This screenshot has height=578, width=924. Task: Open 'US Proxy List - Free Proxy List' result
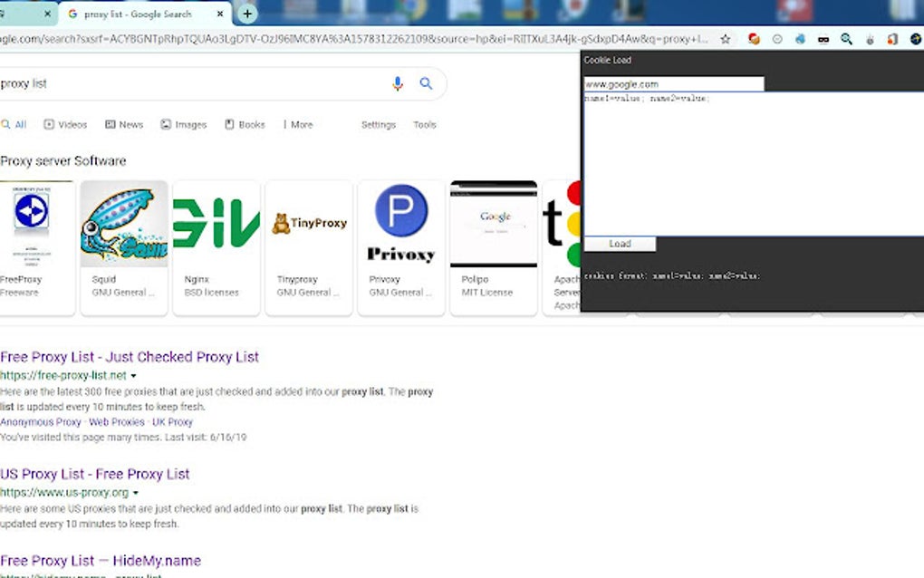95,475
